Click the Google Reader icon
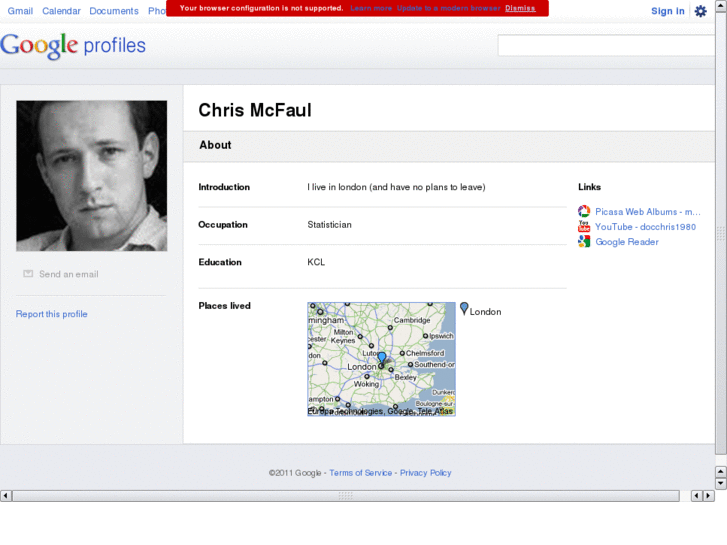This screenshot has width=727, height=545. click(x=584, y=241)
